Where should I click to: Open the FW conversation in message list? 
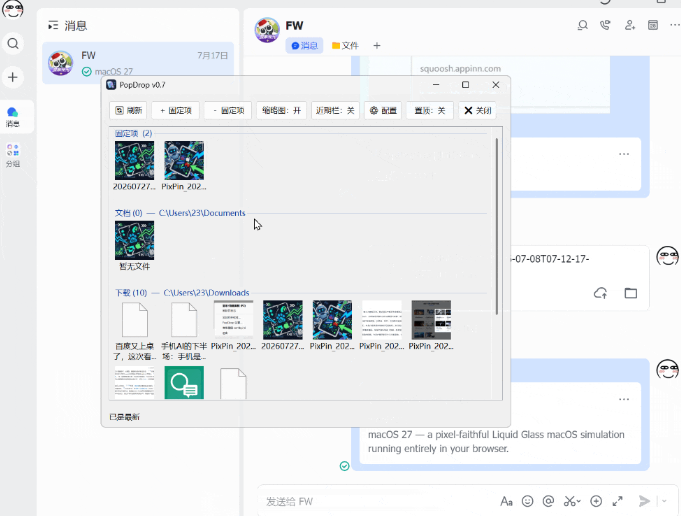tap(138, 63)
